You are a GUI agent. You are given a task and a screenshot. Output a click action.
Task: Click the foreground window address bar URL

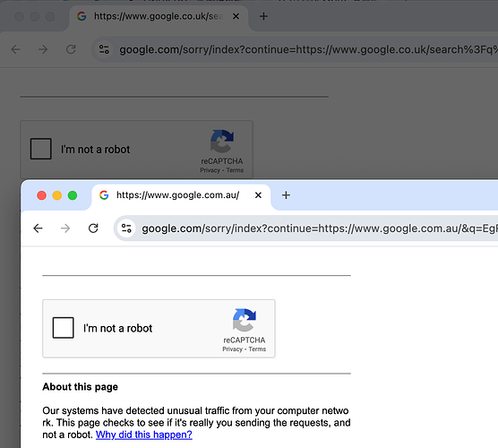320,228
